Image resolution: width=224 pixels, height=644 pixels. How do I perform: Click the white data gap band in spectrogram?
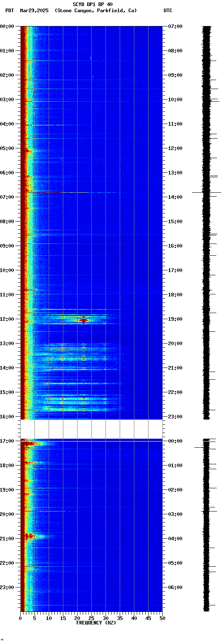point(91,429)
